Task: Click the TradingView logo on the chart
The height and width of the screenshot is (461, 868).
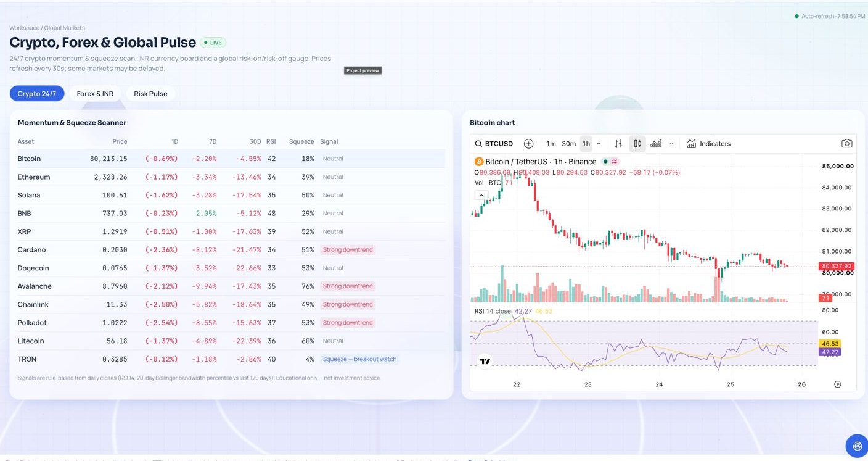Action: pos(485,362)
